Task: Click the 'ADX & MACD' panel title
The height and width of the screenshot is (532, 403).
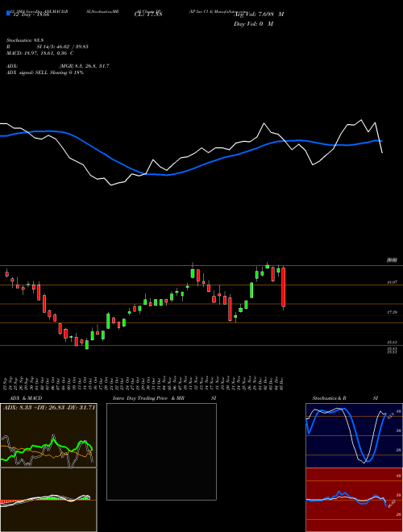Action: (26, 398)
